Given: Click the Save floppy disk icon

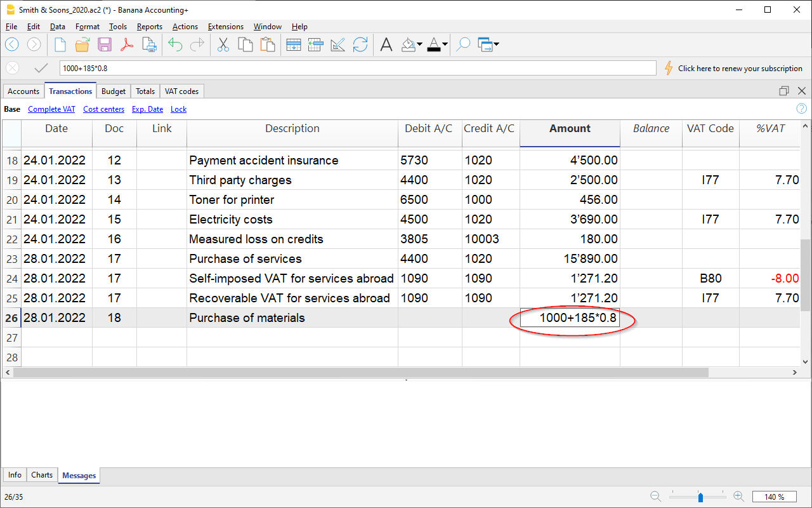Looking at the screenshot, I should 105,44.
